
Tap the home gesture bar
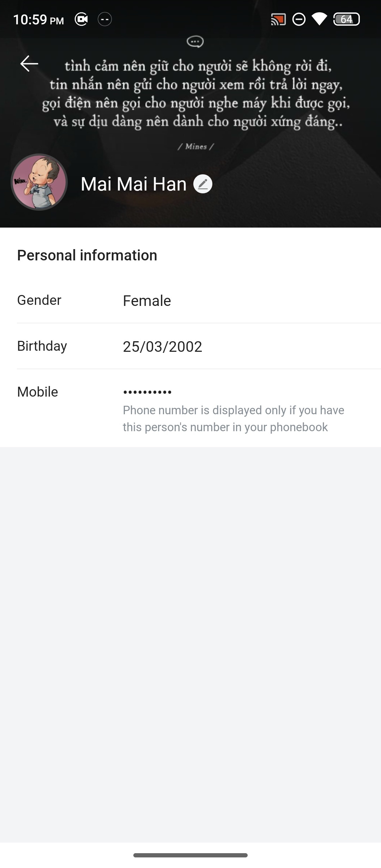[190, 855]
